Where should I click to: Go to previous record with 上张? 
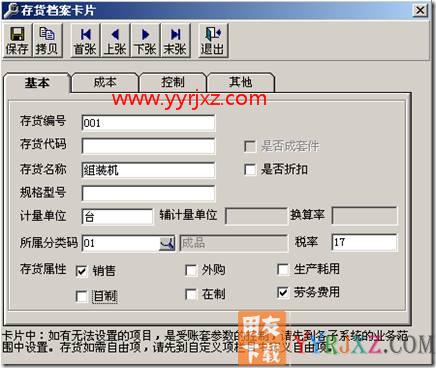pyautogui.click(x=115, y=41)
